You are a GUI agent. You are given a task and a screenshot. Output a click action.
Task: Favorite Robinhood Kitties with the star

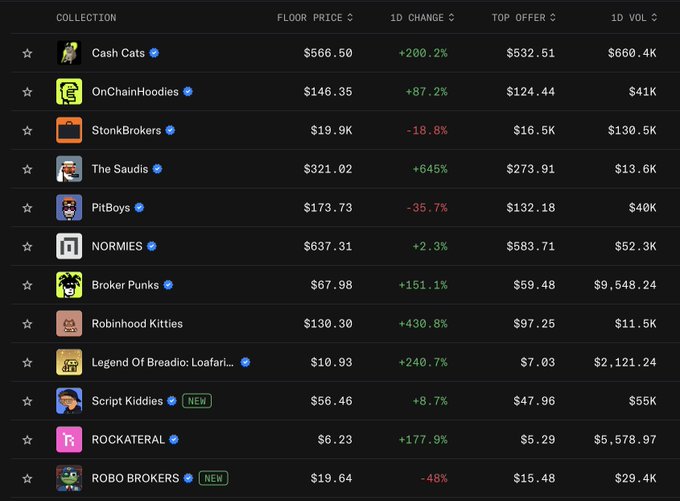pos(27,324)
